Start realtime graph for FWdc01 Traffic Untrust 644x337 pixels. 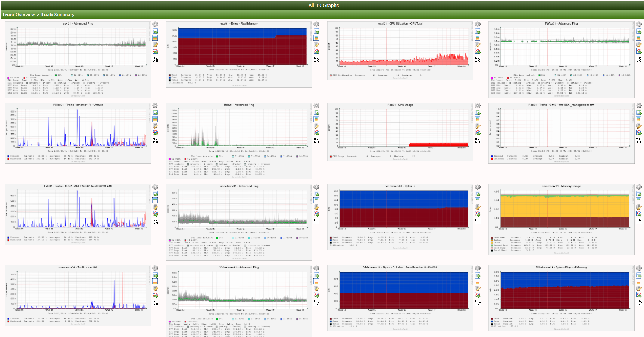(x=155, y=133)
